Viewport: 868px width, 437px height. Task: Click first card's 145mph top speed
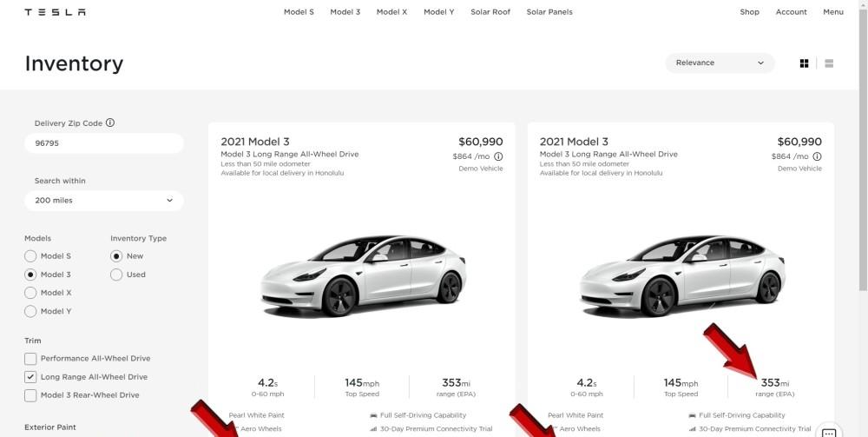coord(362,383)
